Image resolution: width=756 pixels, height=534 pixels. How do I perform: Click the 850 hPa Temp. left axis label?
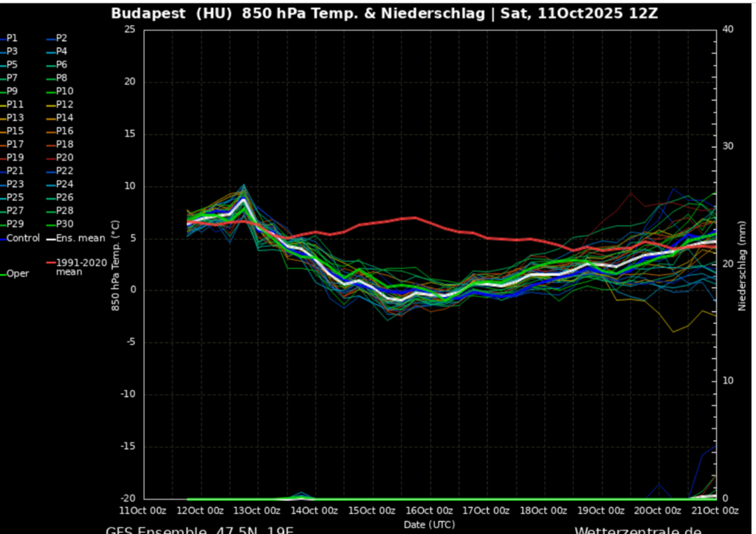click(x=115, y=264)
